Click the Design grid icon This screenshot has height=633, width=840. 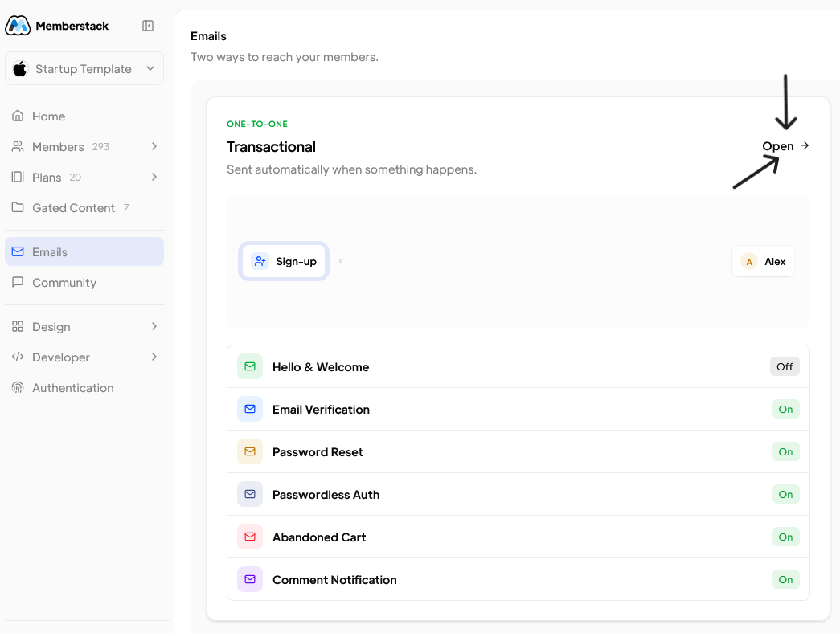click(18, 326)
